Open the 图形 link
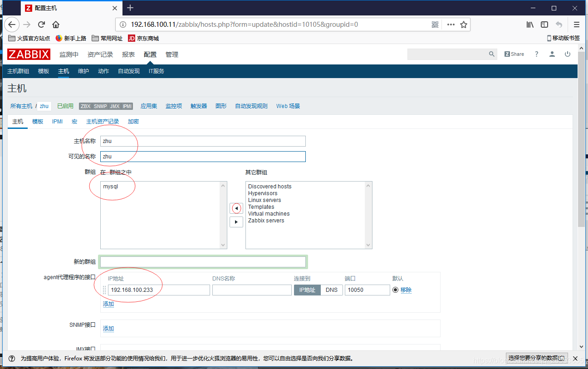 221,106
